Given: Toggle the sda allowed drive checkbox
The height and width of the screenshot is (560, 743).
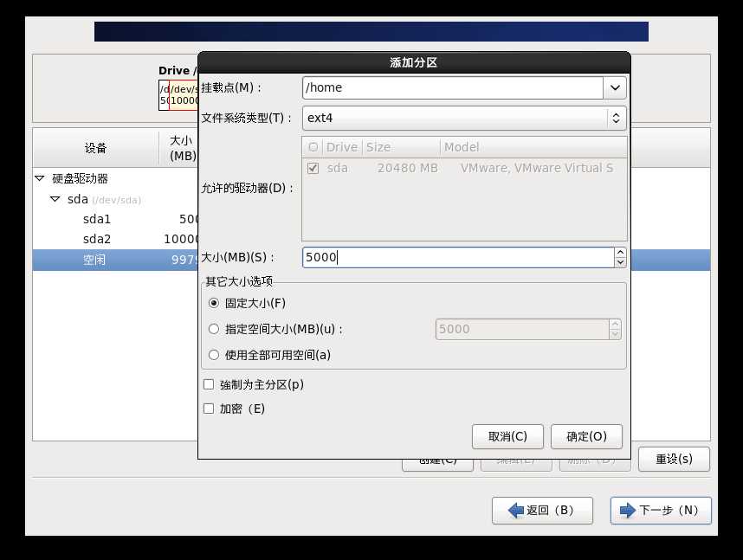Looking at the screenshot, I should point(313,168).
